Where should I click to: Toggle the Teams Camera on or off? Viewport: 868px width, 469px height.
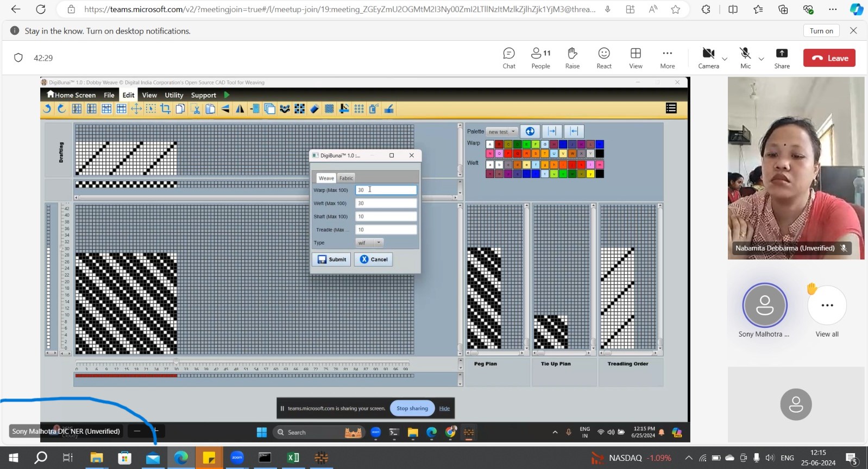coord(708,58)
